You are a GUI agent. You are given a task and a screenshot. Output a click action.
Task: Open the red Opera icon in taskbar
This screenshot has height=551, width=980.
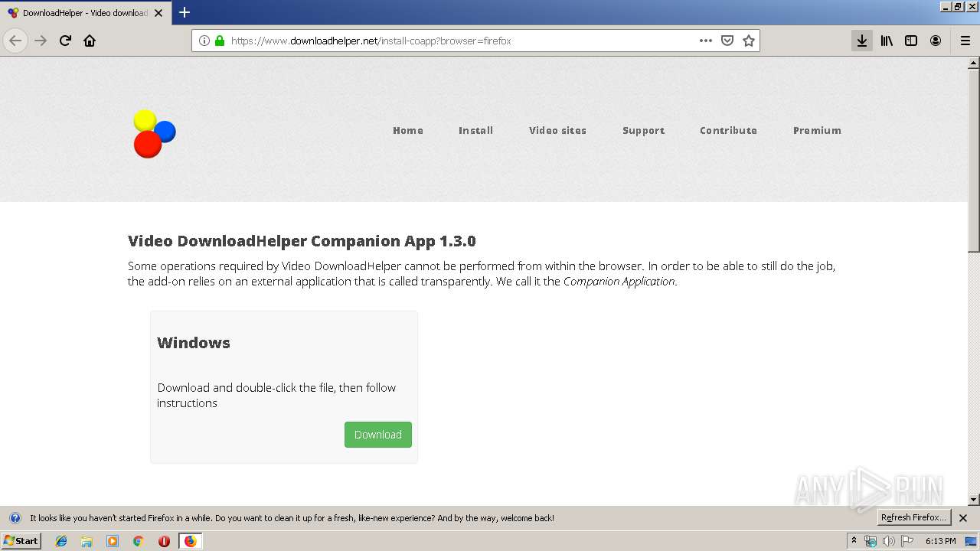pyautogui.click(x=164, y=541)
